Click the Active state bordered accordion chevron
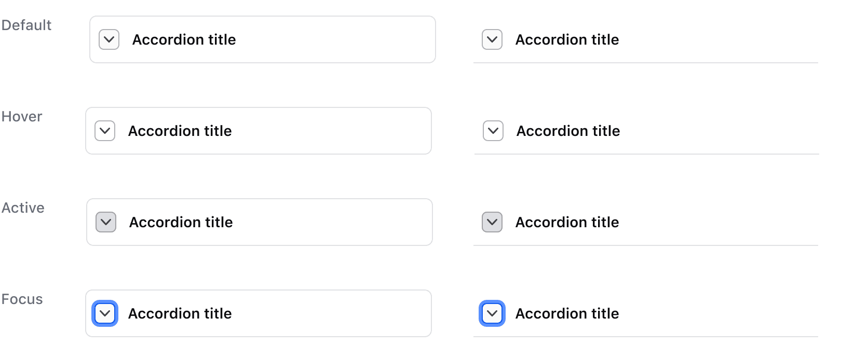This screenshot has height=359, width=868. coord(106,222)
